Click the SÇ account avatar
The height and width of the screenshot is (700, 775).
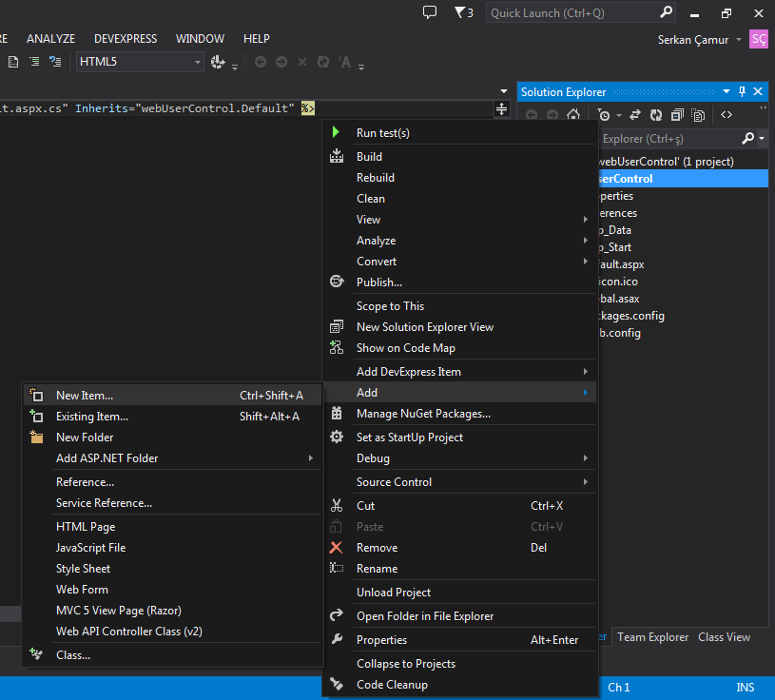point(759,40)
